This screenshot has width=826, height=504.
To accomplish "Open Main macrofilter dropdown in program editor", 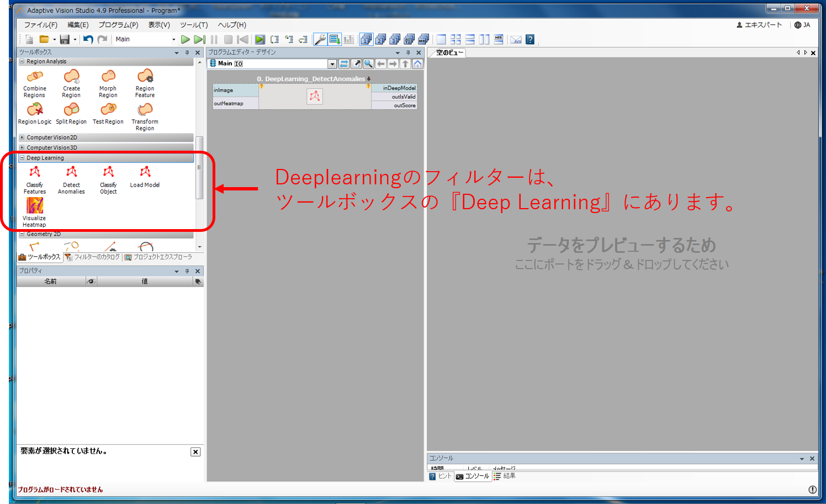I will (x=332, y=63).
